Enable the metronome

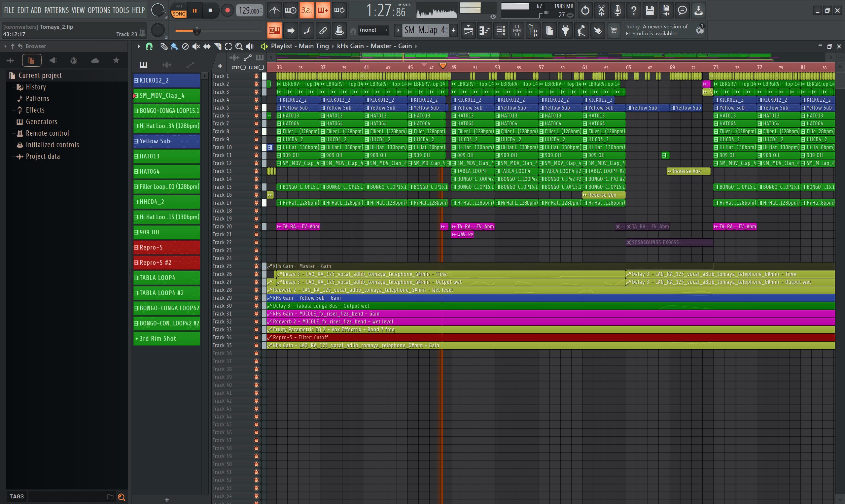274,10
